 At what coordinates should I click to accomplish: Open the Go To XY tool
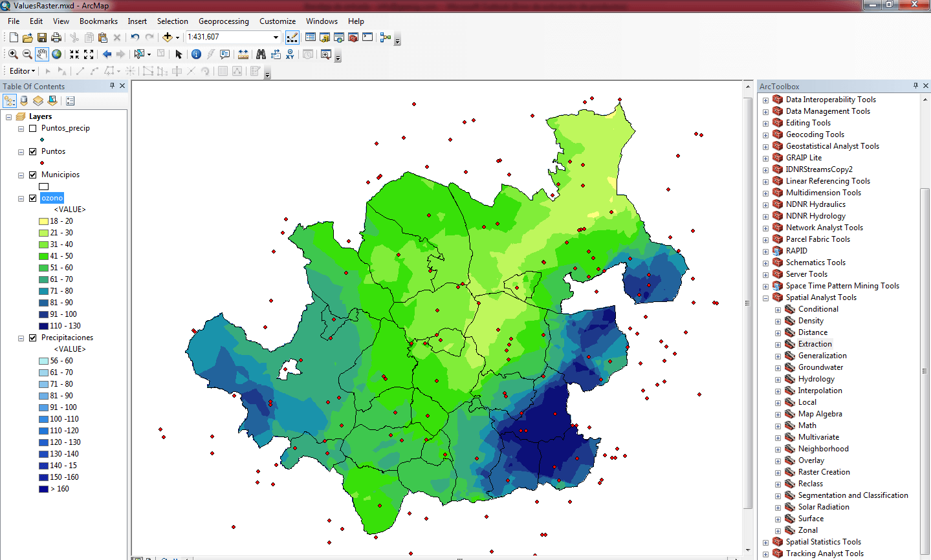(x=290, y=54)
